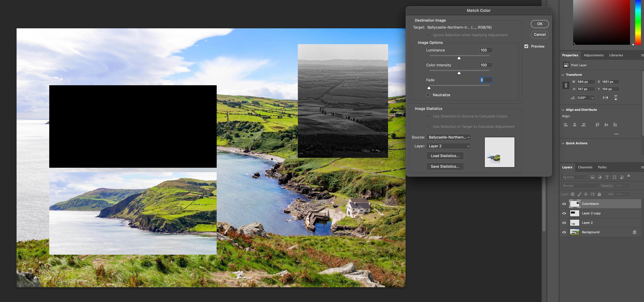This screenshot has width=644, height=302.
Task: Click align top edges icon
Action: click(597, 125)
